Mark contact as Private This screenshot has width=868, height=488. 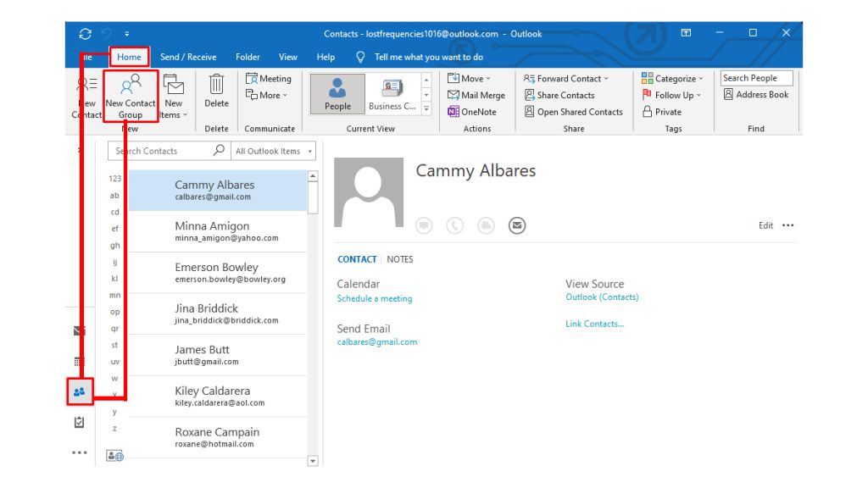click(661, 112)
